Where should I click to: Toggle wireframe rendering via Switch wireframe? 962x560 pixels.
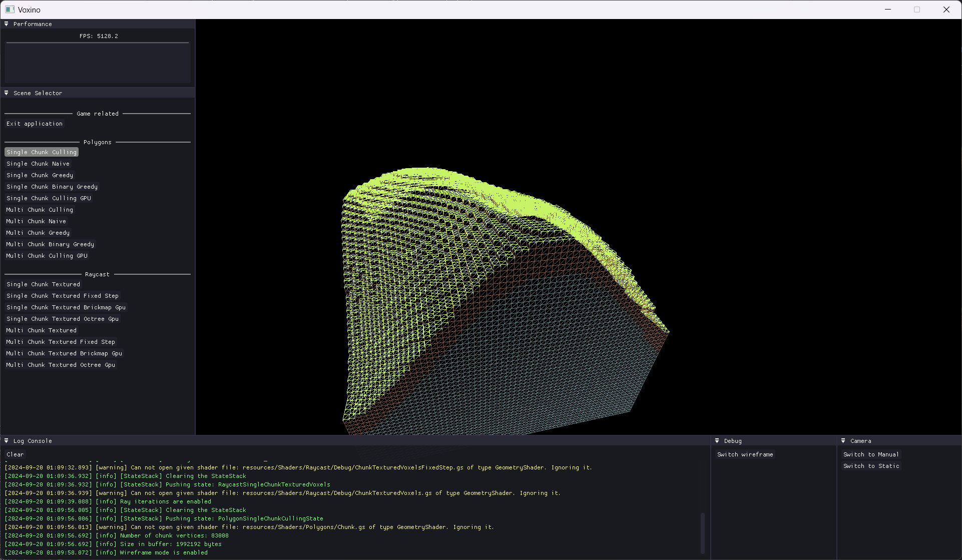[x=745, y=454]
